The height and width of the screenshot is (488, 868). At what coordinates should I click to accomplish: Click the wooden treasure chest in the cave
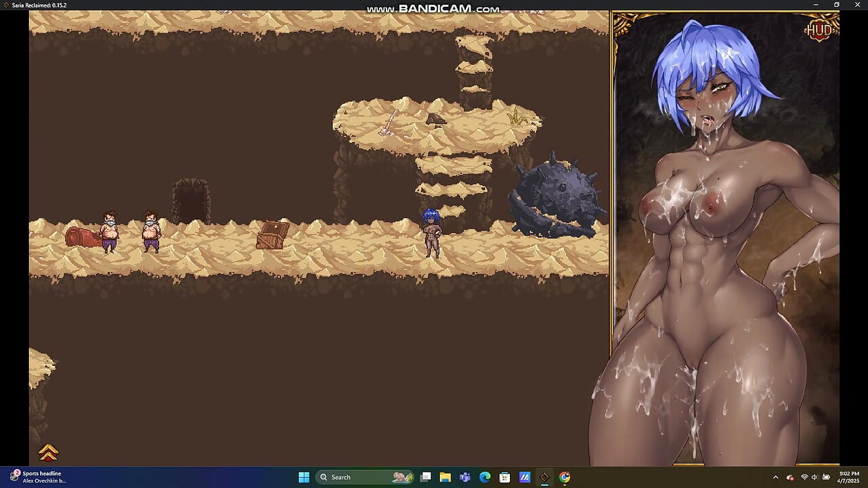(273, 235)
